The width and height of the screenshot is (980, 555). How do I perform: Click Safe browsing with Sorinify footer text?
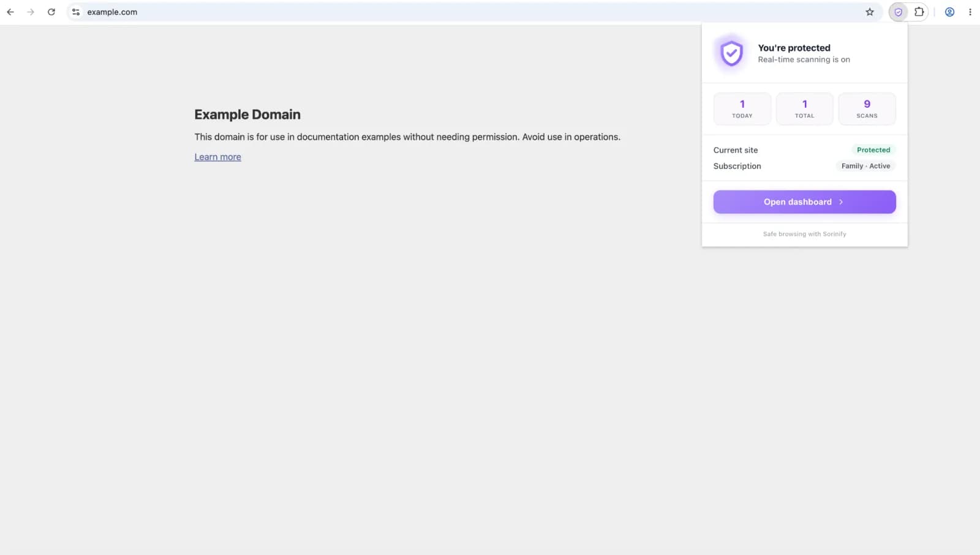pyautogui.click(x=804, y=234)
